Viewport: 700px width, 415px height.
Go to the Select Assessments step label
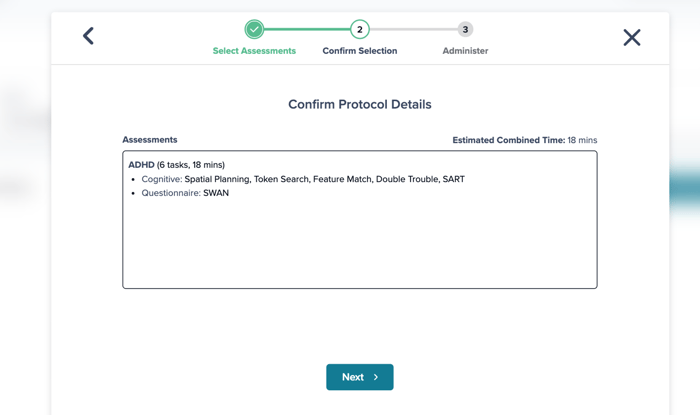[x=254, y=51]
